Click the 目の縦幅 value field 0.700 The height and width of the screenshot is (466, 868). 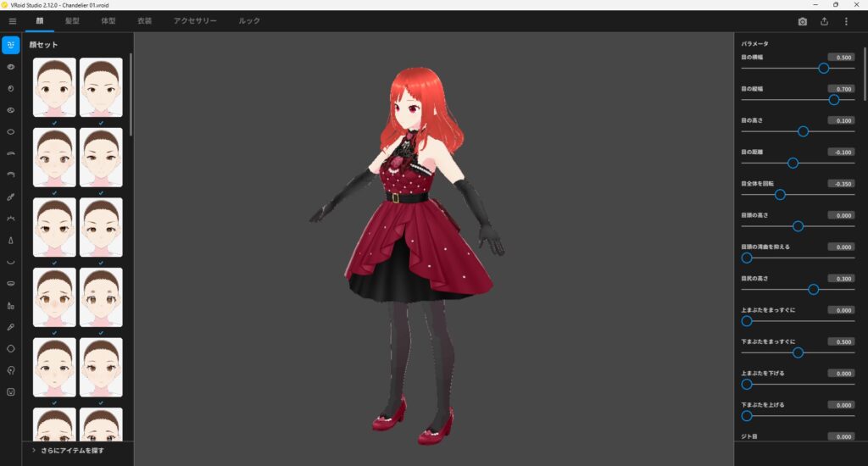[x=841, y=89]
